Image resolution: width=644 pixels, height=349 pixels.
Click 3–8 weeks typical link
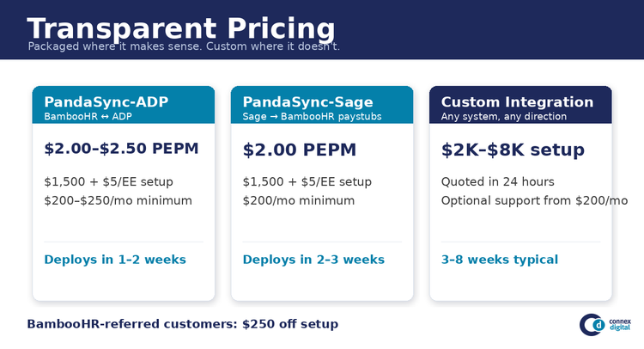point(500,260)
